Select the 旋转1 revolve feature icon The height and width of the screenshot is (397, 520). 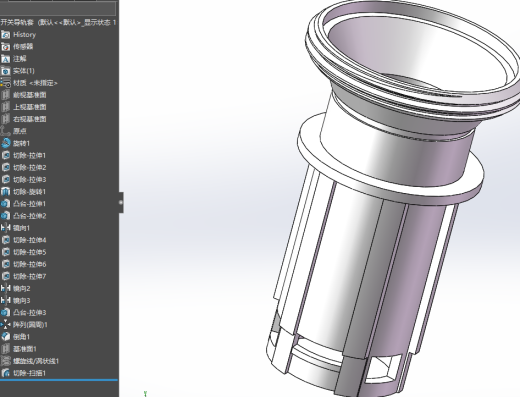pos(5,143)
